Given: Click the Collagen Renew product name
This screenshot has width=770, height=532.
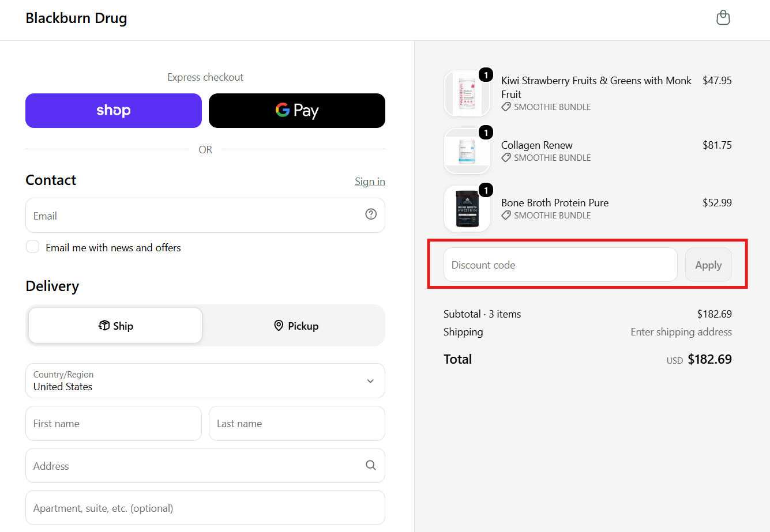Looking at the screenshot, I should pos(537,145).
